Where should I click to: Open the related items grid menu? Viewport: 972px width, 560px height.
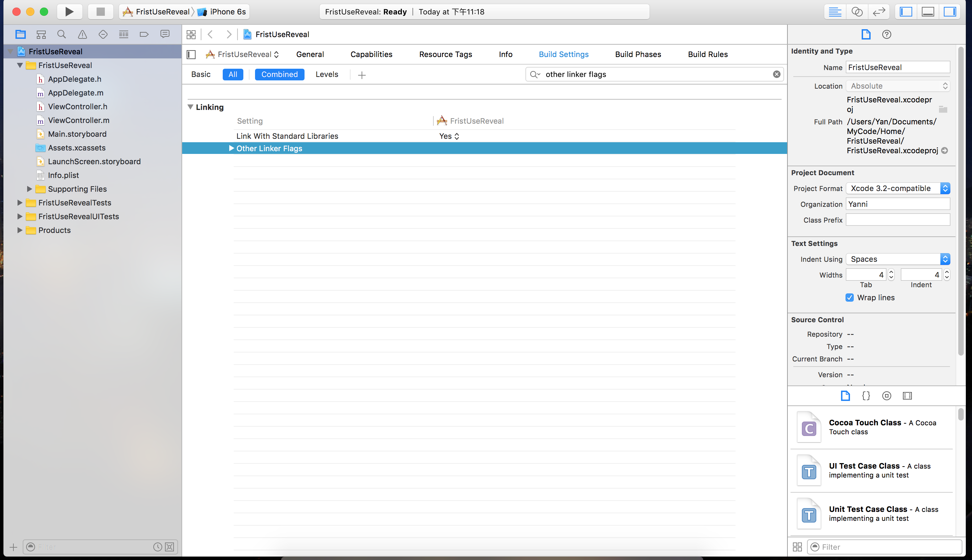191,34
